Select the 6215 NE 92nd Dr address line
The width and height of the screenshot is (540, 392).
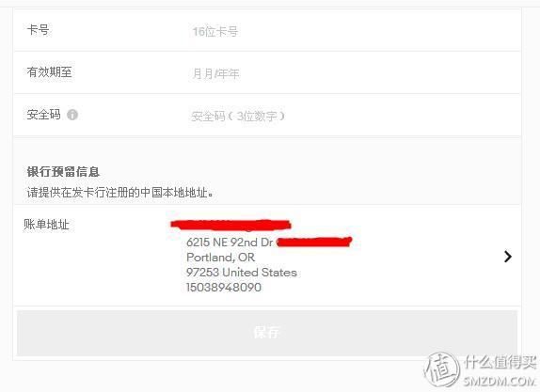pyautogui.click(x=230, y=243)
